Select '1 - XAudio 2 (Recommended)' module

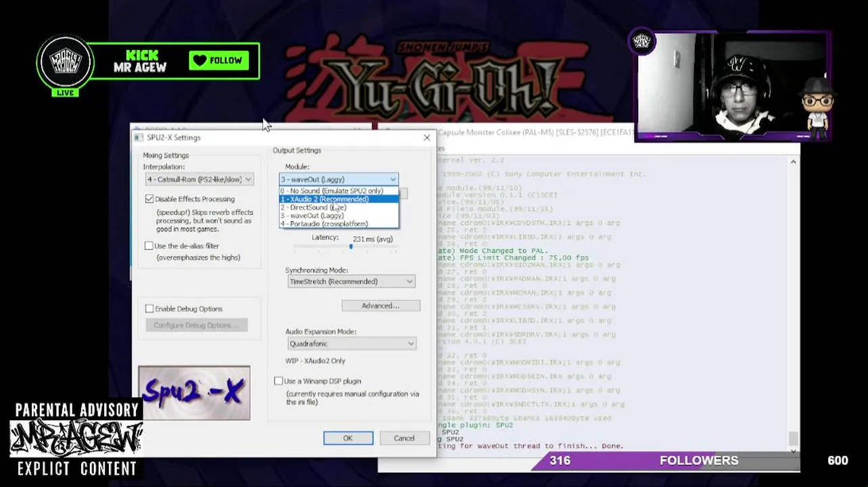point(339,199)
